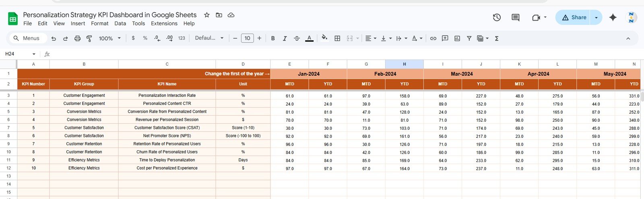Toggle Italic formatting
Screen dimensions: 644x199
pyautogui.click(x=285, y=38)
